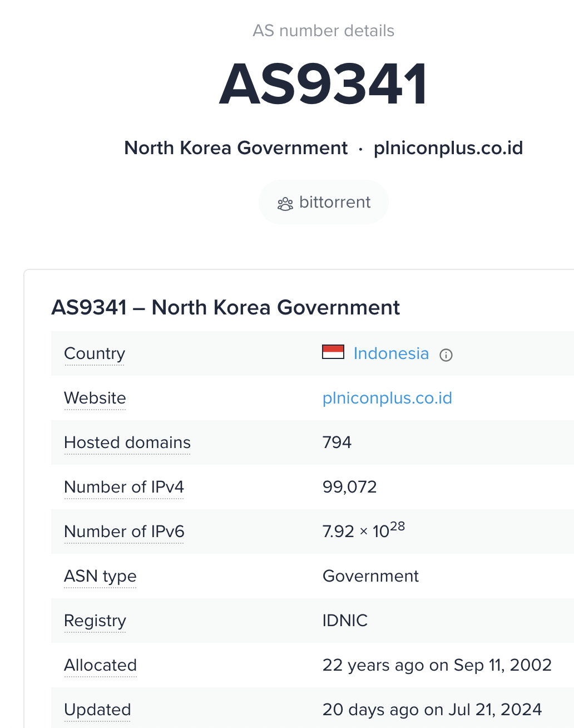The width and height of the screenshot is (574, 728).
Task: Click plniconplus.co.id in the header subtitle
Action: point(448,148)
